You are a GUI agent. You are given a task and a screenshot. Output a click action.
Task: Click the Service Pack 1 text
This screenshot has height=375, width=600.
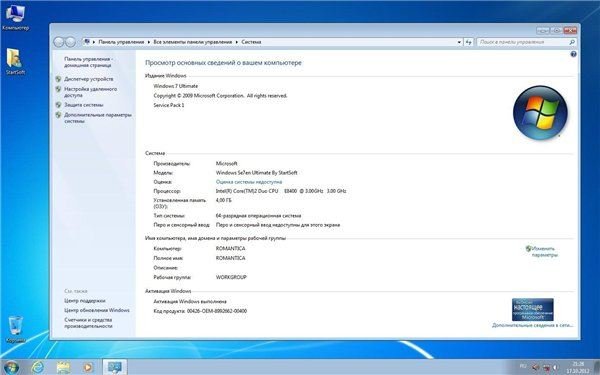click(169, 105)
